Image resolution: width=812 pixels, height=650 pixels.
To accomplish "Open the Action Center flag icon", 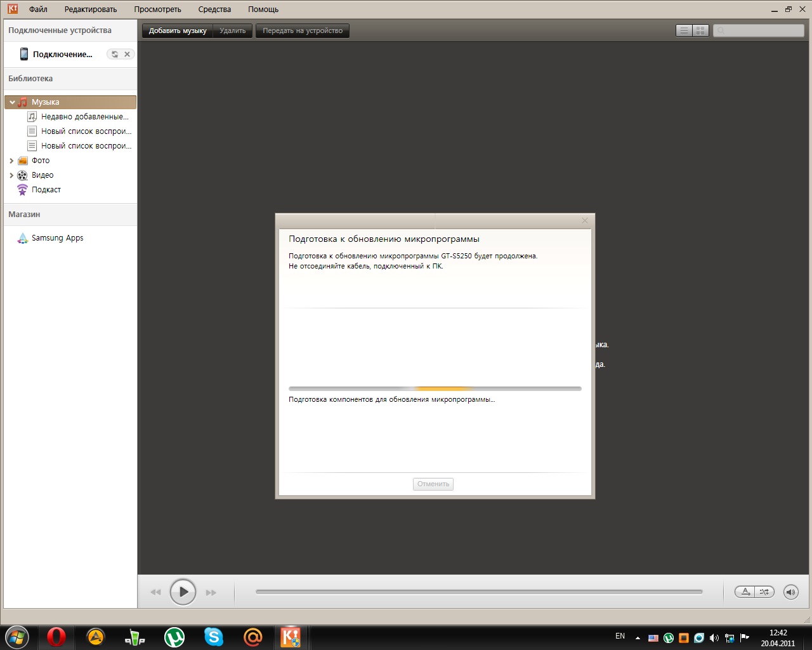I will [745, 638].
